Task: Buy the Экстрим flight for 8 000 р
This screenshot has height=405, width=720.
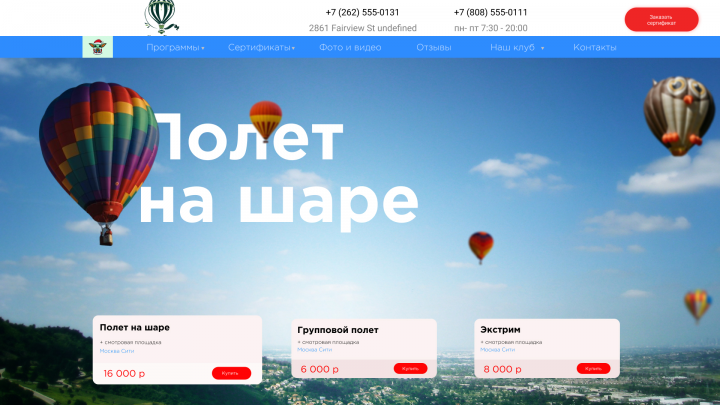Action: (x=593, y=368)
